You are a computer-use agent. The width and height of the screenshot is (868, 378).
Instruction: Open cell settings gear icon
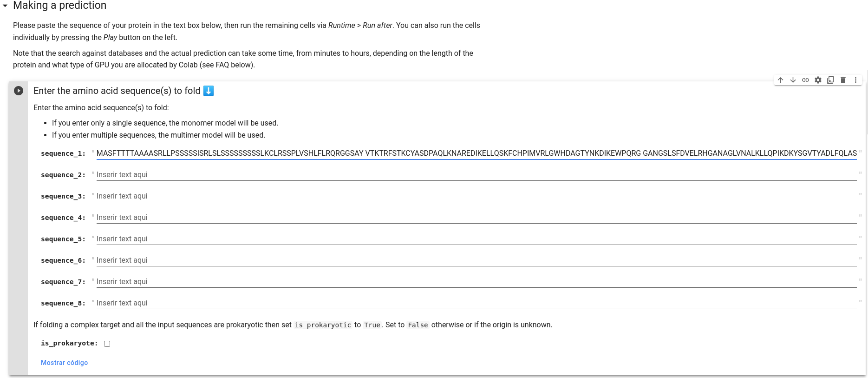(x=818, y=80)
